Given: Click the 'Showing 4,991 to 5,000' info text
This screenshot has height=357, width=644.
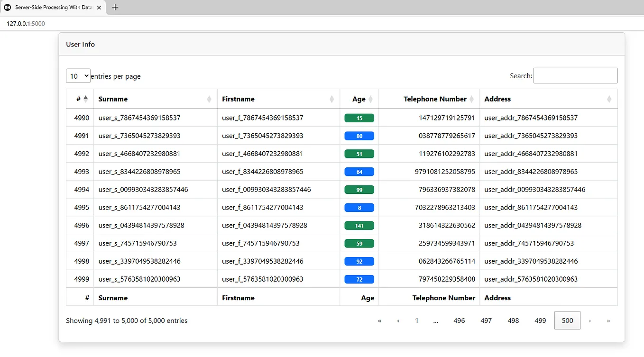Looking at the screenshot, I should [x=127, y=320].
